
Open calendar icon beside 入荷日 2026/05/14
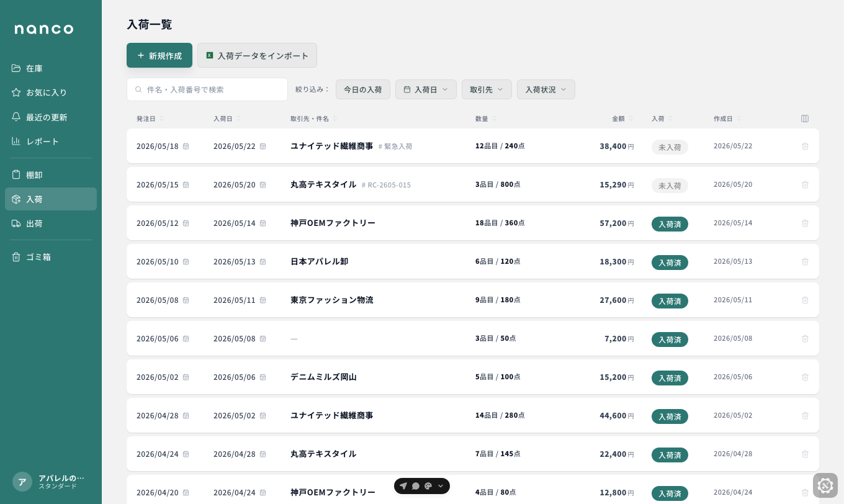pos(263,223)
